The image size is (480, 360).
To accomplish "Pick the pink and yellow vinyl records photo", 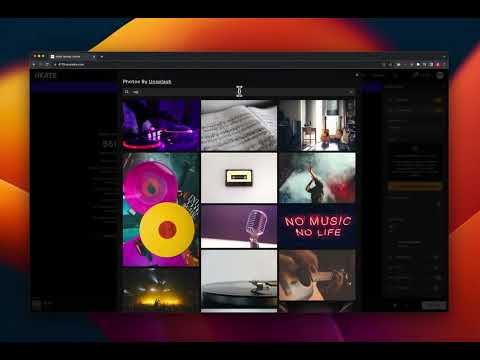I will 161,210.
